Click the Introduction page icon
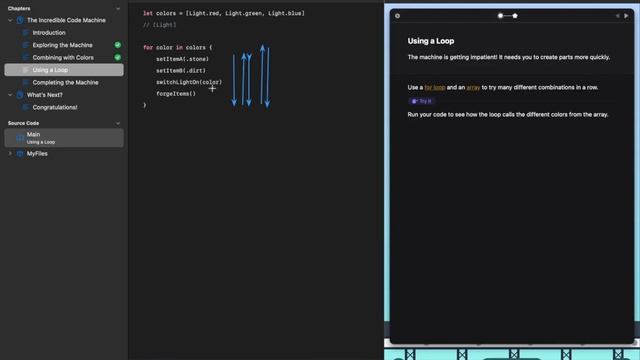Image resolution: width=640 pixels, height=360 pixels. [x=25, y=33]
